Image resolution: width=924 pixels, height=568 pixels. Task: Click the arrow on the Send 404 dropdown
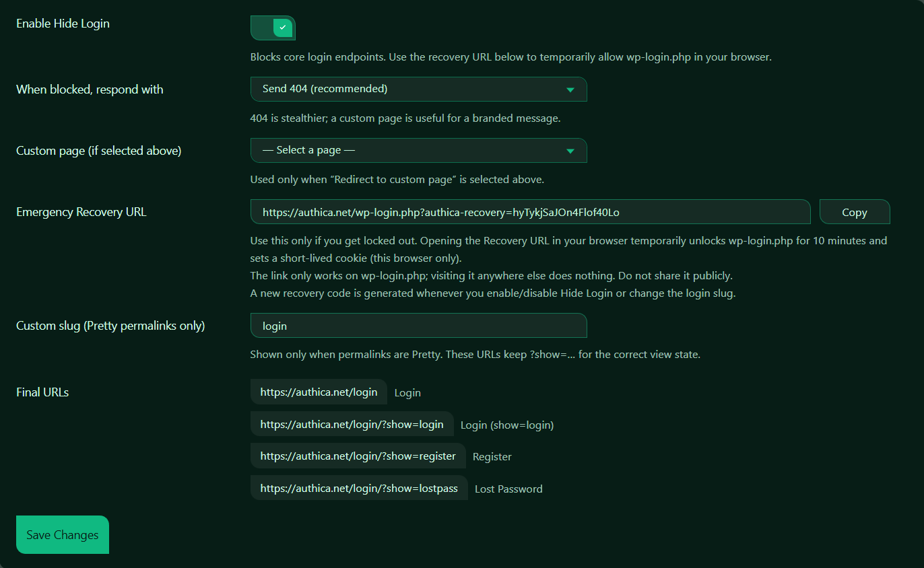coord(570,90)
